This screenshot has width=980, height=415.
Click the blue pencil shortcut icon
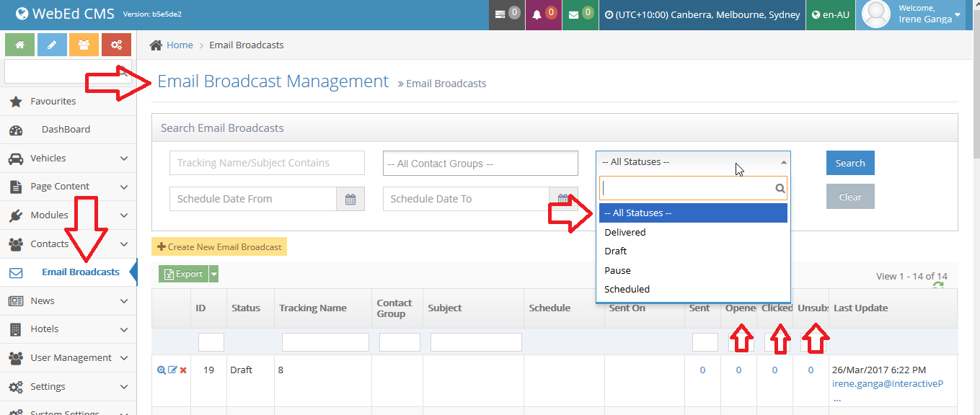click(x=52, y=45)
